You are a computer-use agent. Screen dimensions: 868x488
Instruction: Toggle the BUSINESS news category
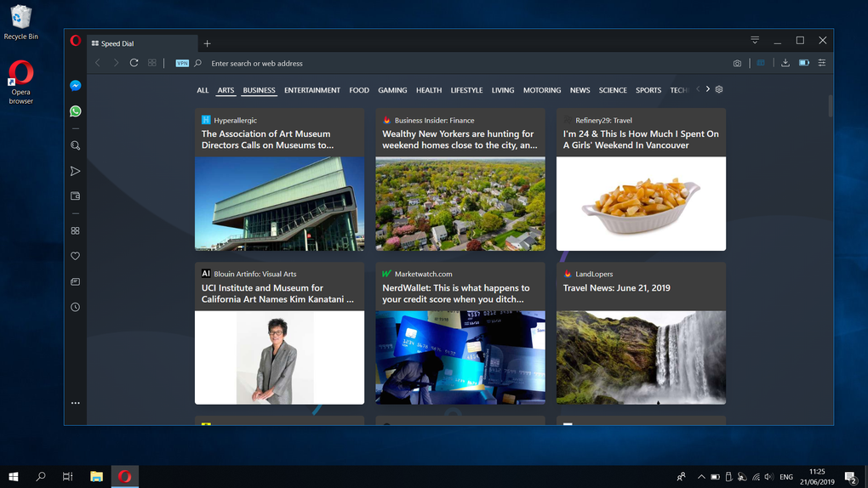pyautogui.click(x=259, y=90)
